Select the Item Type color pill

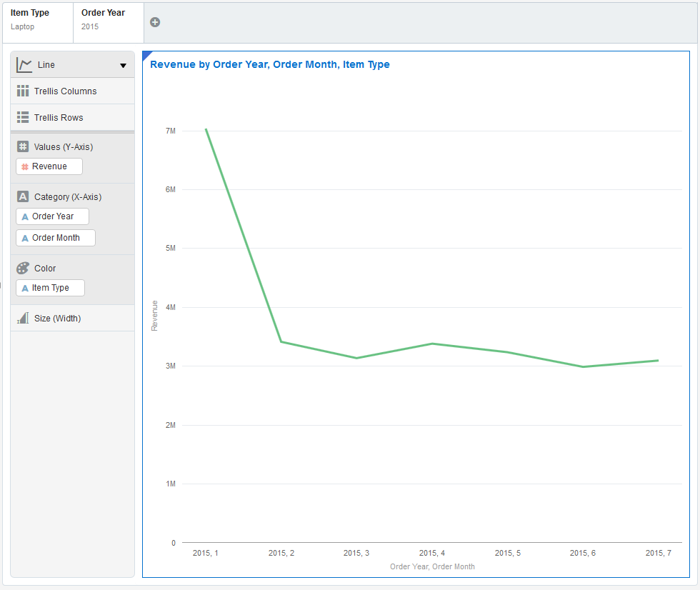click(50, 288)
